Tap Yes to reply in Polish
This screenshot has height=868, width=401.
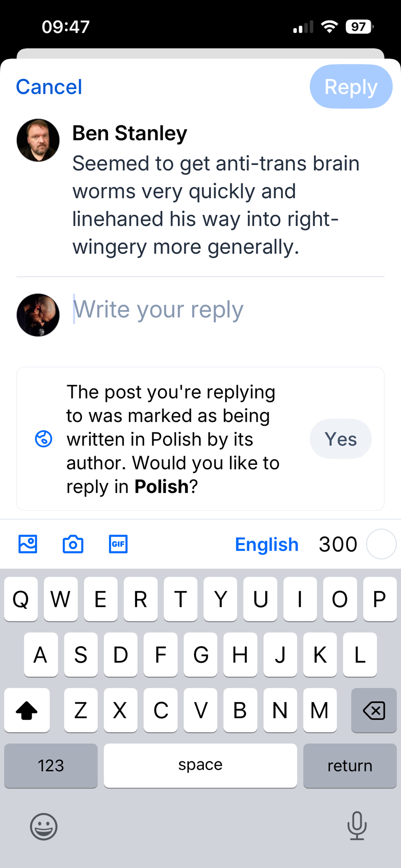point(341,439)
